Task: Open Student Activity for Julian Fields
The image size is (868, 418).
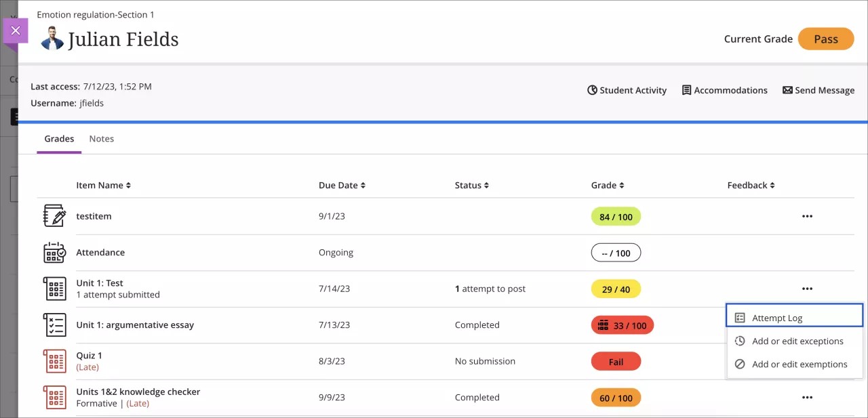Action: click(x=627, y=89)
